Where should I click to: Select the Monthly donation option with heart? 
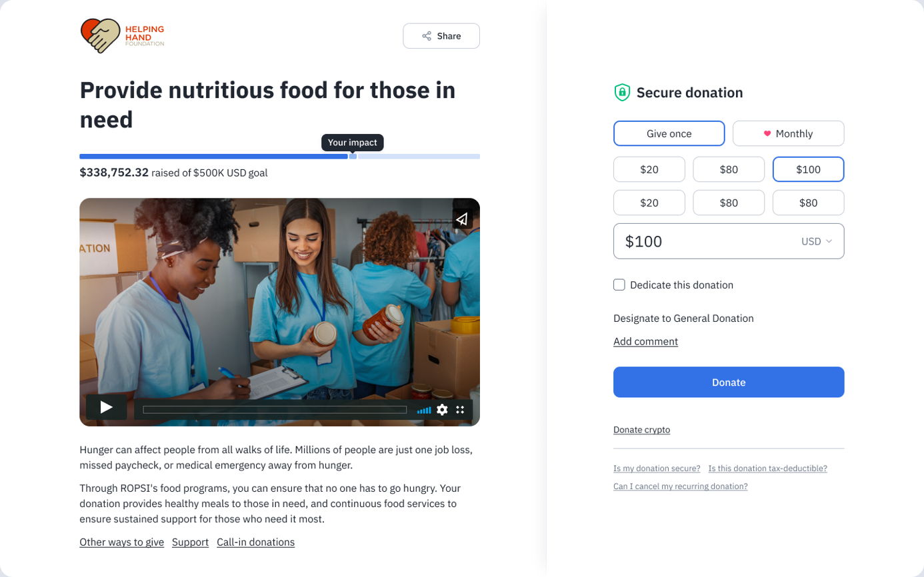tap(788, 133)
